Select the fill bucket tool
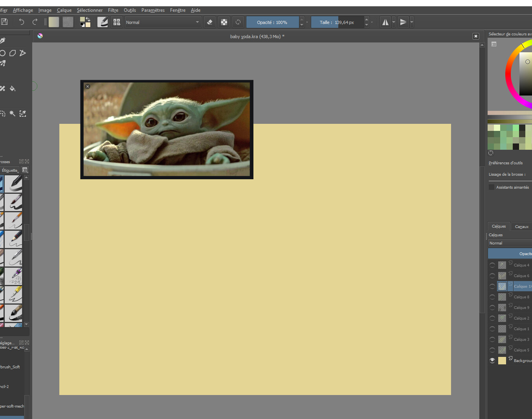The width and height of the screenshot is (532, 419). click(x=13, y=88)
